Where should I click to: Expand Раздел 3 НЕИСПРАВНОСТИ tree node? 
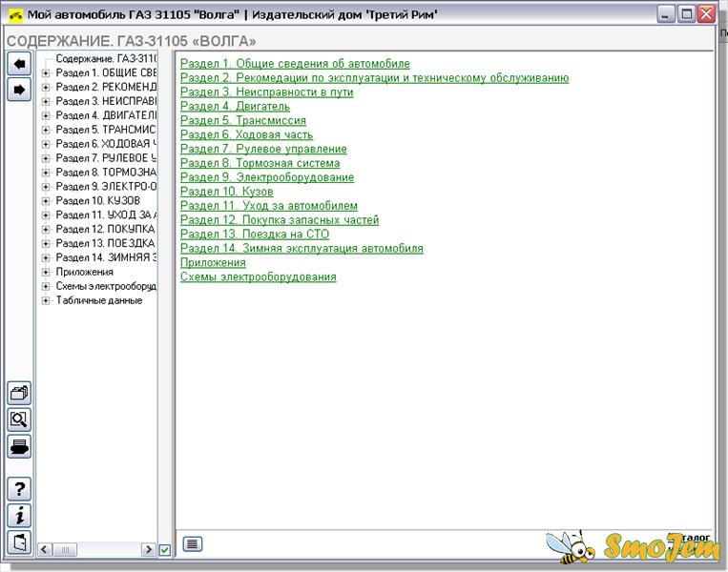[46, 101]
